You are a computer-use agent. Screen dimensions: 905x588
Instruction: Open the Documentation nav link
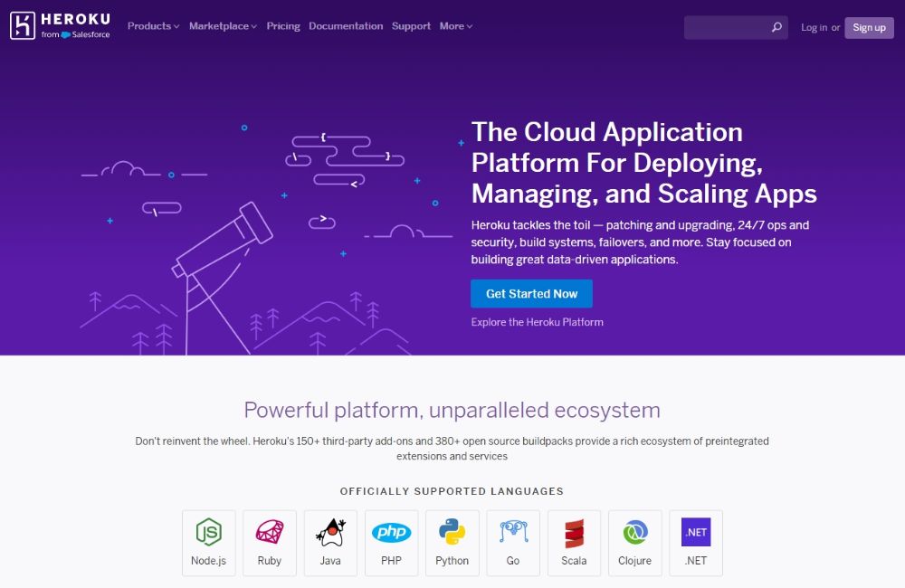[346, 26]
